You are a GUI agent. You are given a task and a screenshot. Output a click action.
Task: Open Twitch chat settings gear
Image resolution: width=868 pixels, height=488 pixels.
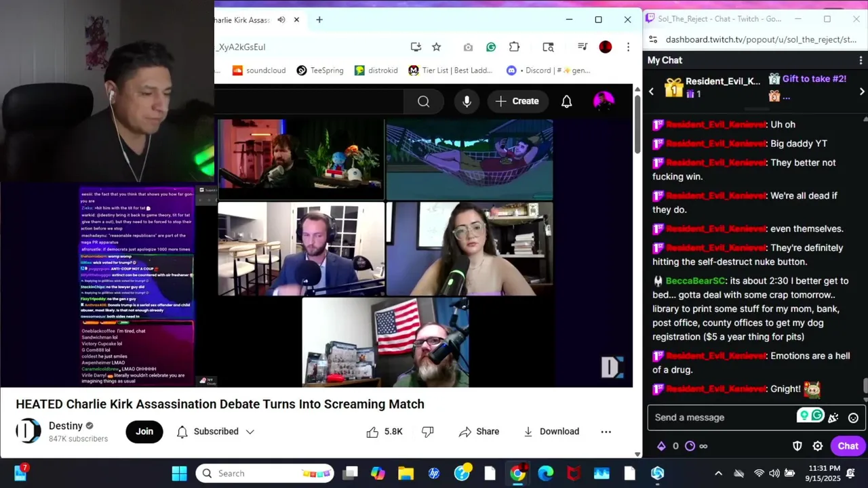click(x=818, y=446)
